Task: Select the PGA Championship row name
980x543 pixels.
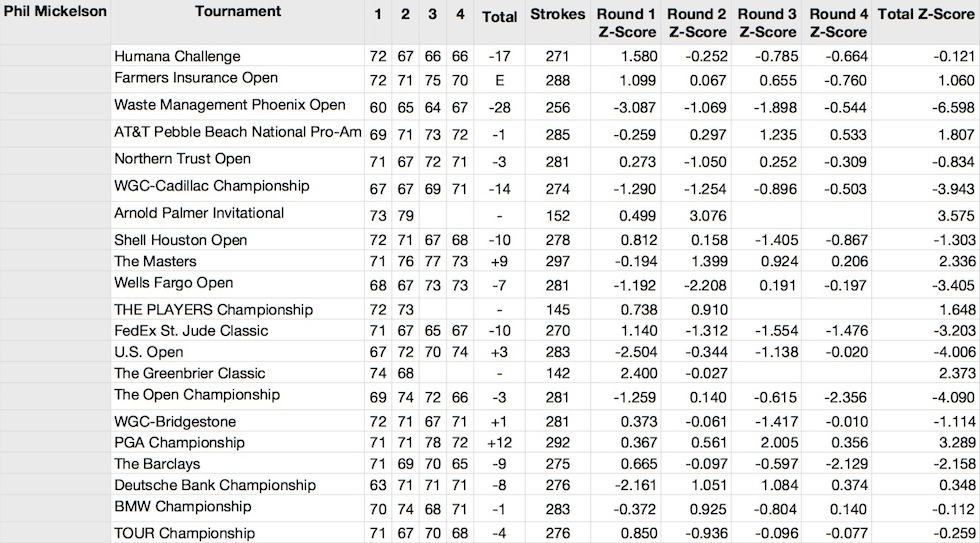Action: point(179,443)
